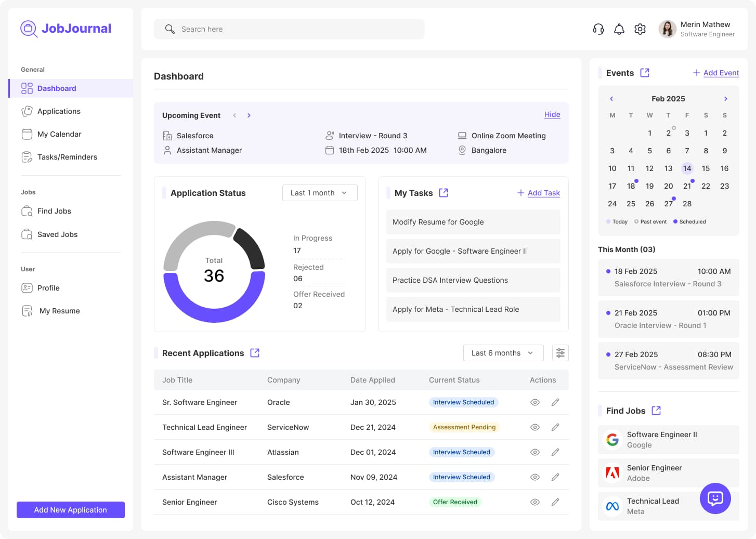Open 21 Feb Oracle Interview event
Screen dimensions: 756x539
[669, 319]
